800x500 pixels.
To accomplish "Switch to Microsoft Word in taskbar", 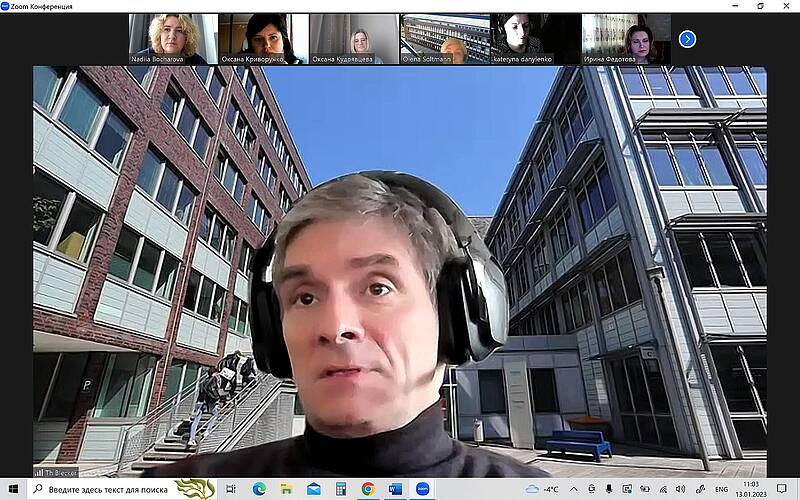I will tap(395, 489).
